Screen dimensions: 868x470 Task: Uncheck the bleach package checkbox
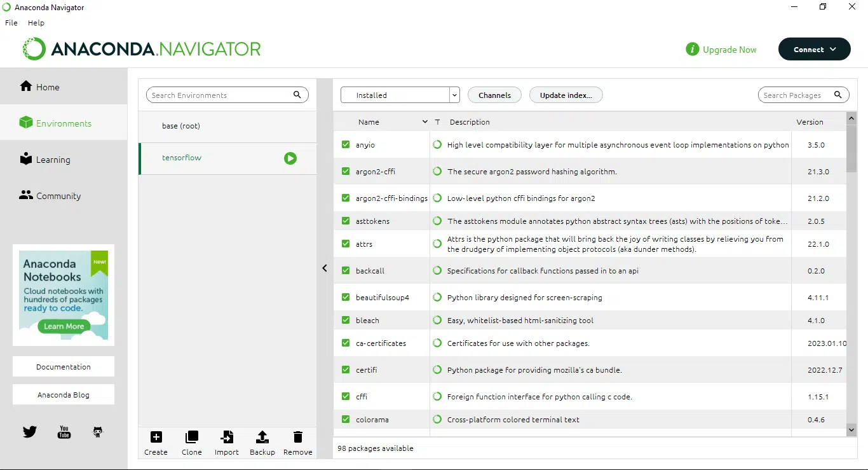(346, 320)
